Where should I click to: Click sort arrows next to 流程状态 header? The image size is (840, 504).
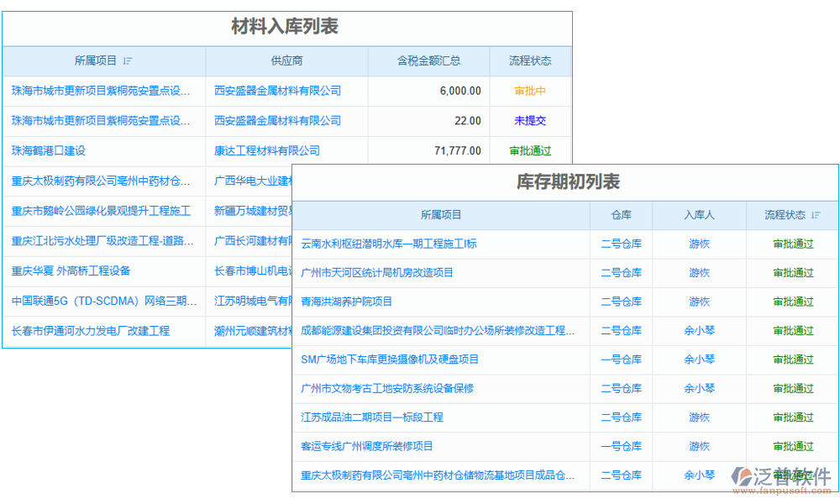(816, 215)
